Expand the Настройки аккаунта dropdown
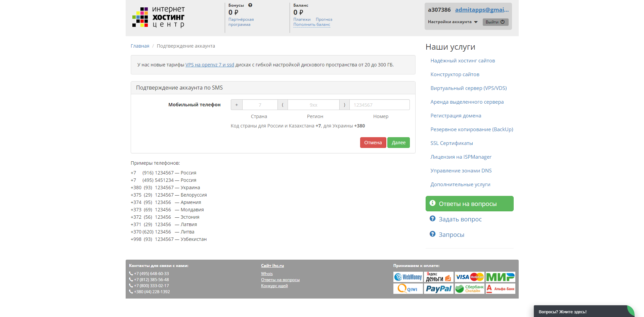644x317 pixels. (453, 22)
